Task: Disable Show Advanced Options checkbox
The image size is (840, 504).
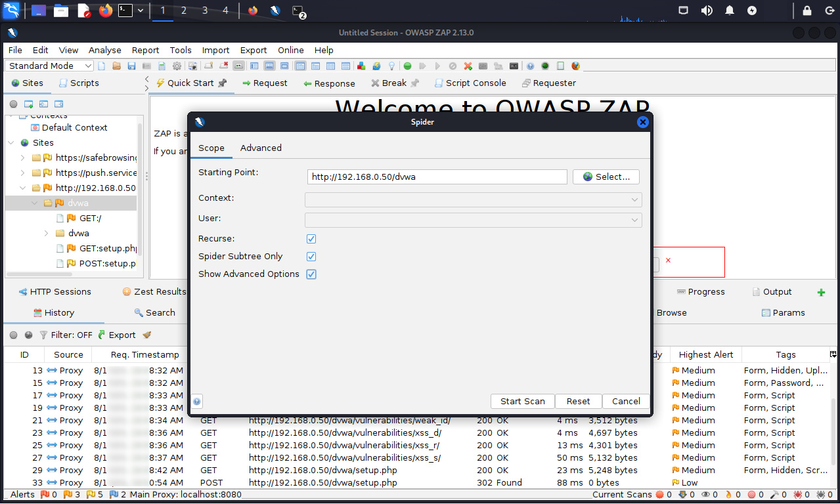Action: (311, 274)
